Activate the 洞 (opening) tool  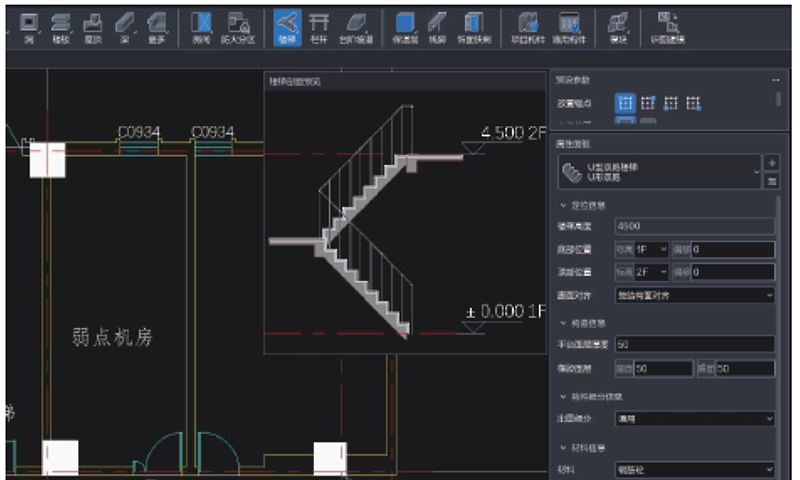click(29, 26)
